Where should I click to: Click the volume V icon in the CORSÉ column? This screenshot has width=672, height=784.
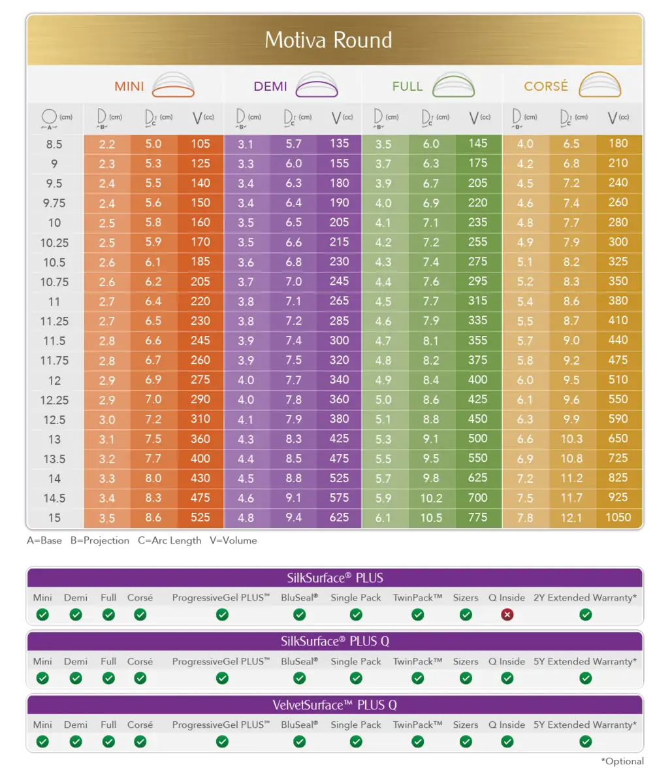click(x=615, y=118)
